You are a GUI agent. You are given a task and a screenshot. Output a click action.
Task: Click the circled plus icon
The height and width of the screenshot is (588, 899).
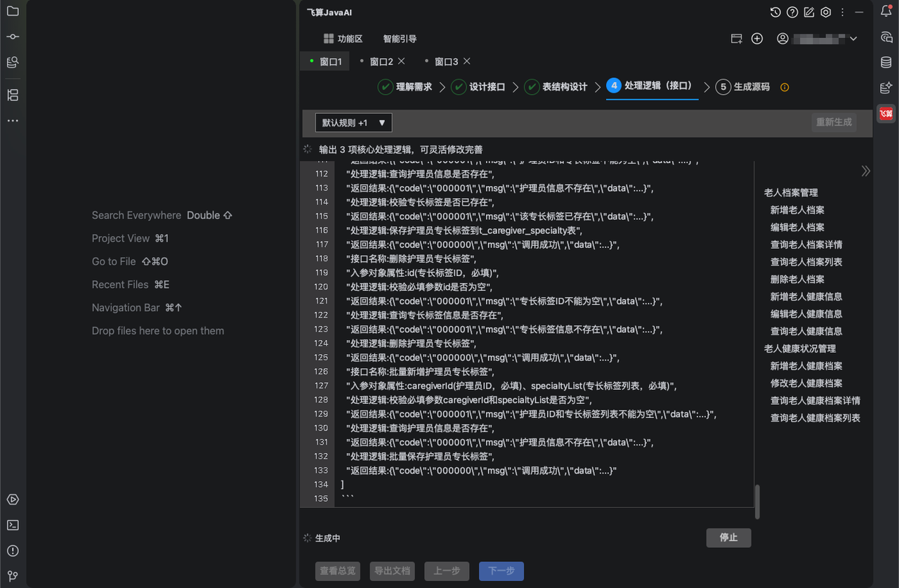pyautogui.click(x=757, y=39)
